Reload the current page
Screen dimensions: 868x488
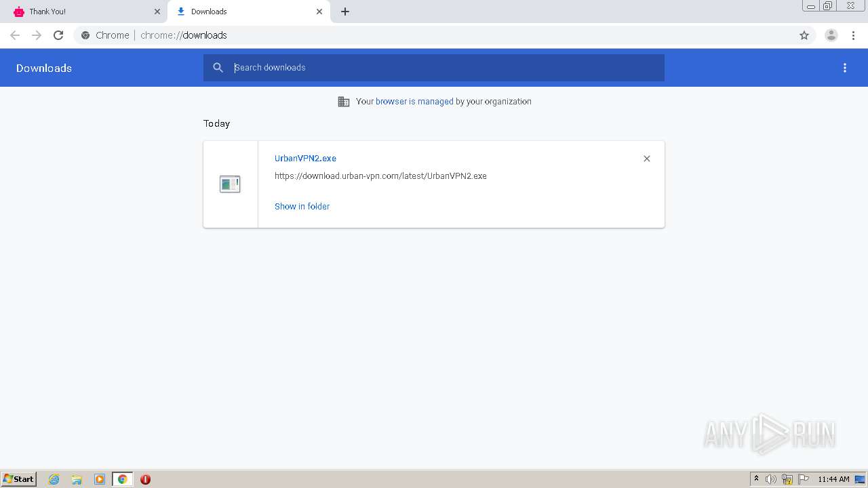[58, 35]
